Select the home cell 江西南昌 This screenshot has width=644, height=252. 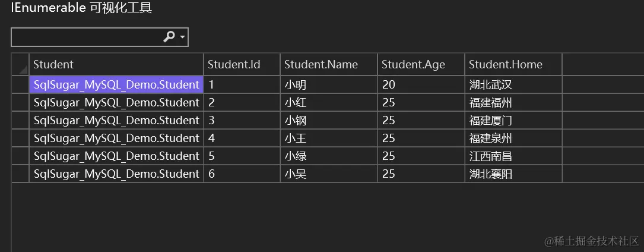[513, 156]
